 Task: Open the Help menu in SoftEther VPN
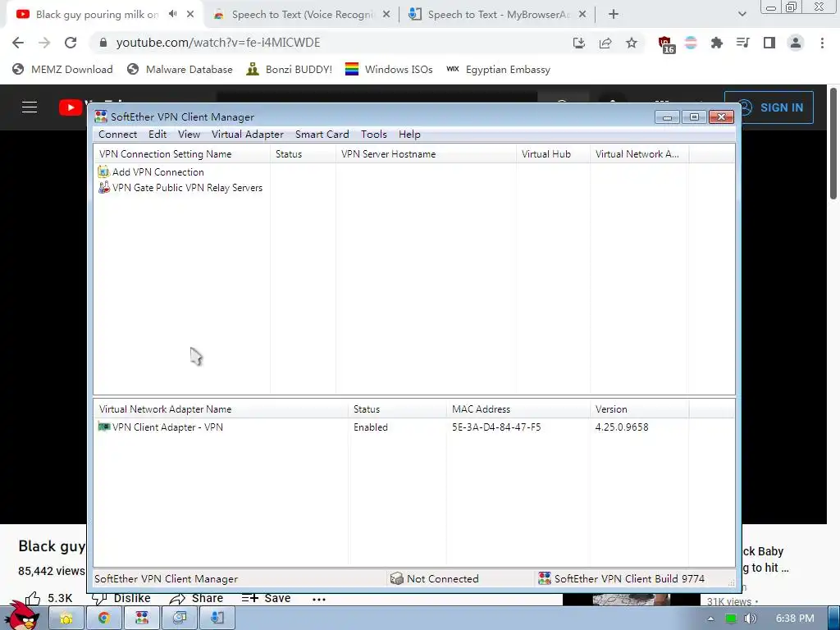click(x=409, y=135)
